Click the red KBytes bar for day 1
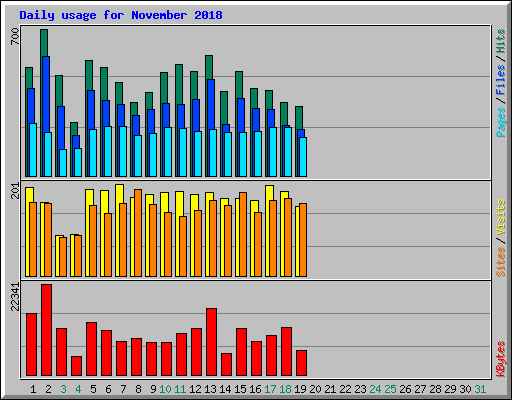Image resolution: width=512 pixels, height=400 pixels. click(x=32, y=345)
